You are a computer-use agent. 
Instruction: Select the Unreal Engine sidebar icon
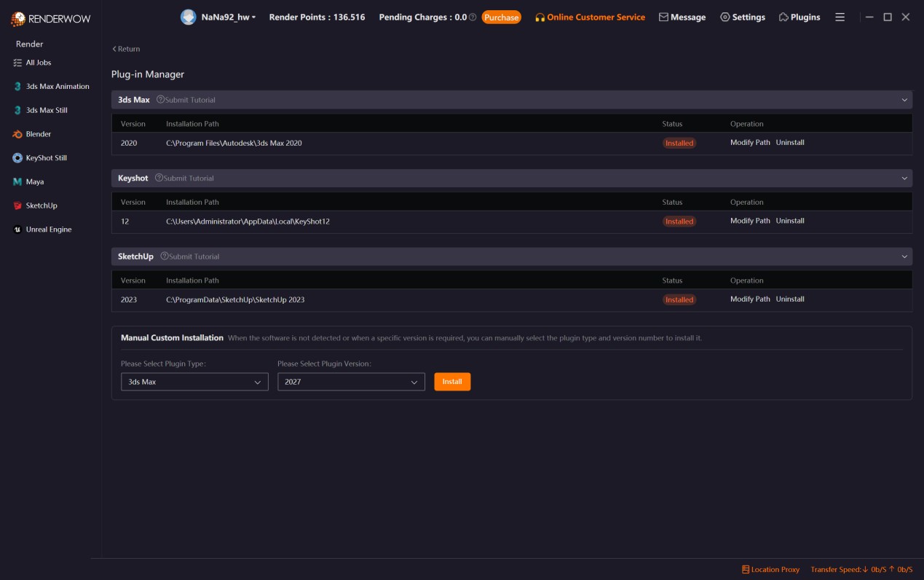(17, 230)
